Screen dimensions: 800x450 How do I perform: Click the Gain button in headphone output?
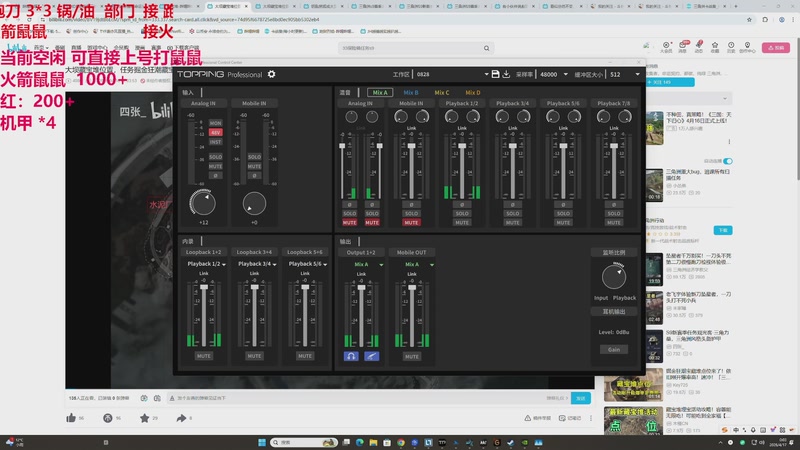point(614,349)
